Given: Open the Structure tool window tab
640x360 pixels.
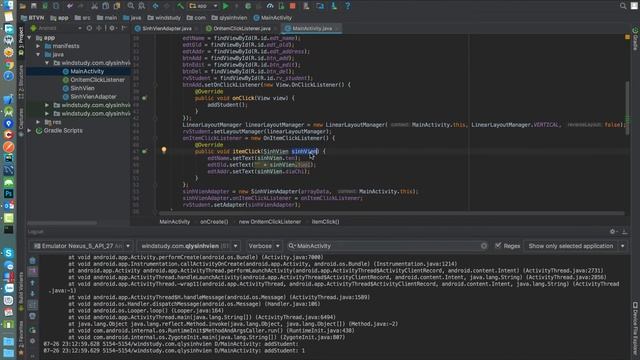Looking at the screenshot, I should point(21,82).
